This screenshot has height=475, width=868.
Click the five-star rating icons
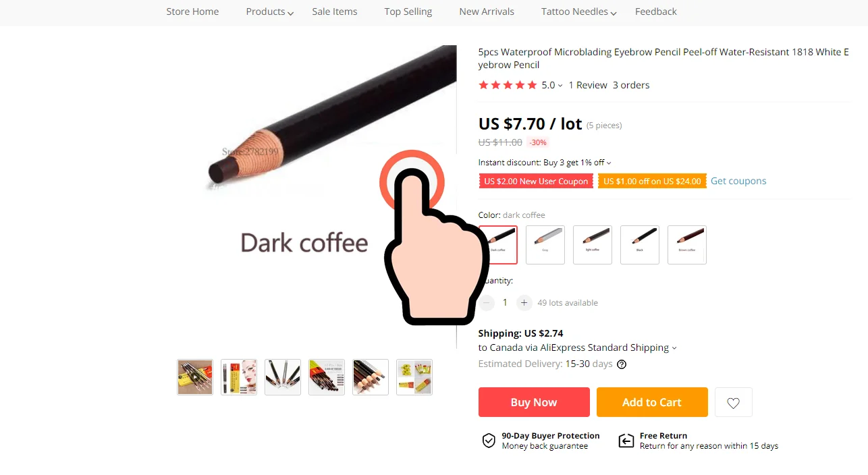[x=508, y=85]
